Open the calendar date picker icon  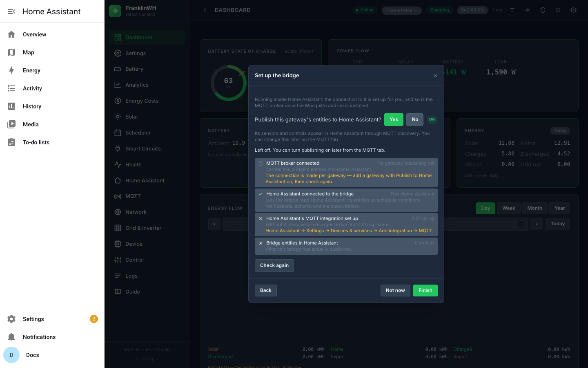[521, 224]
